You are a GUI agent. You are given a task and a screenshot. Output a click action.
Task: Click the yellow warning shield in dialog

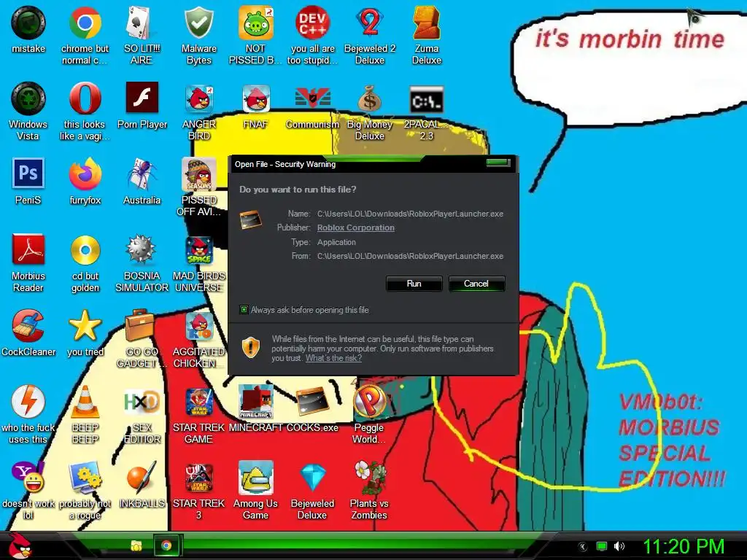click(251, 348)
